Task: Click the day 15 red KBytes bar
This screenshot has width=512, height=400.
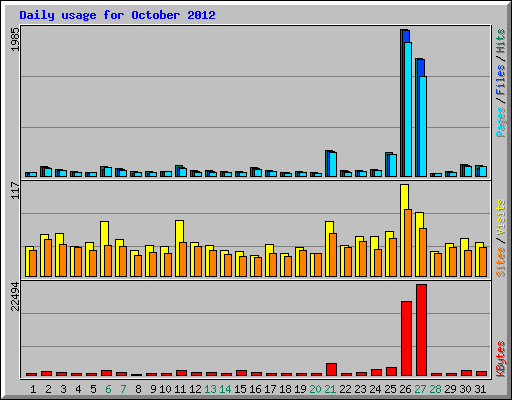Action: click(241, 373)
